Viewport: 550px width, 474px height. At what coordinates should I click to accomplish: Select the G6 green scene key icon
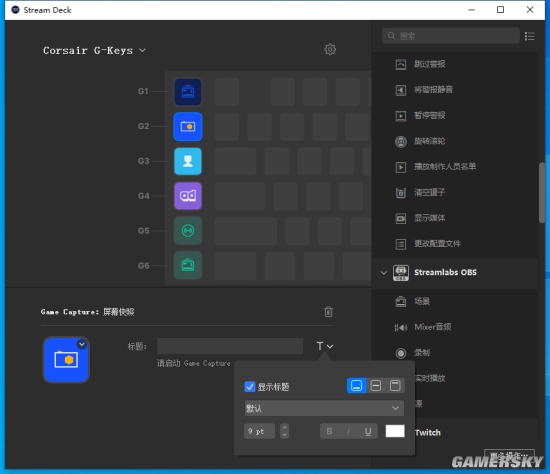pyautogui.click(x=188, y=265)
